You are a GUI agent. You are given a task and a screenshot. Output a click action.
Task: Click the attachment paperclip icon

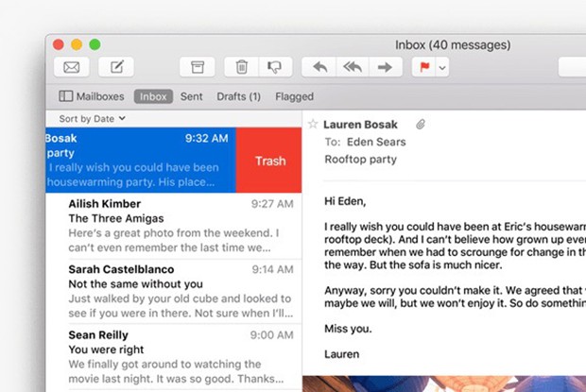coord(421,125)
